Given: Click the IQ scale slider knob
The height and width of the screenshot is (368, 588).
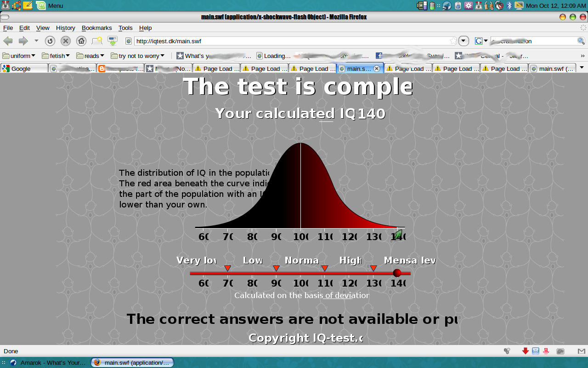Looking at the screenshot, I should pyautogui.click(x=397, y=273).
